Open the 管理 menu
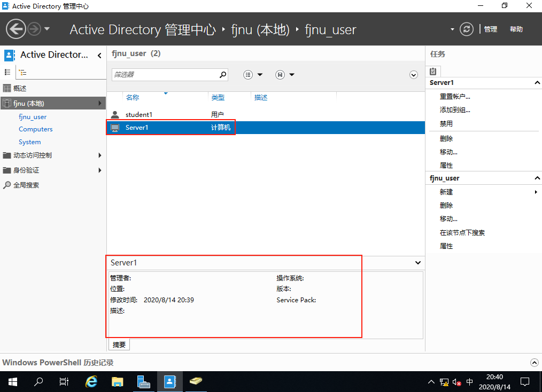 (x=491, y=29)
